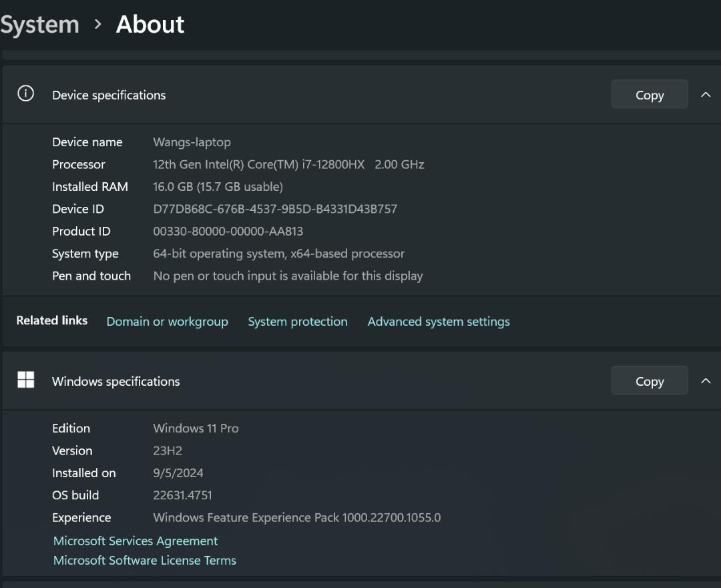Click the OS build label
The height and width of the screenshot is (588, 721).
click(x=75, y=495)
